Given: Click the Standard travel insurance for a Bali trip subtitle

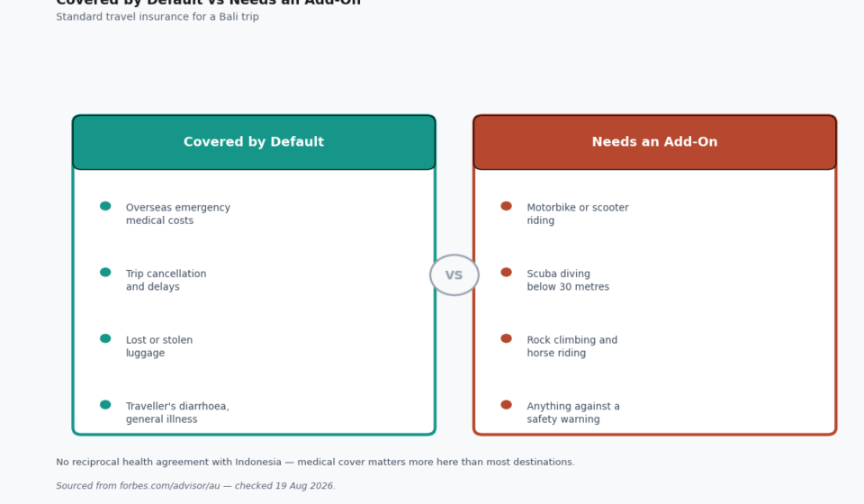Looking at the screenshot, I should (157, 16).
